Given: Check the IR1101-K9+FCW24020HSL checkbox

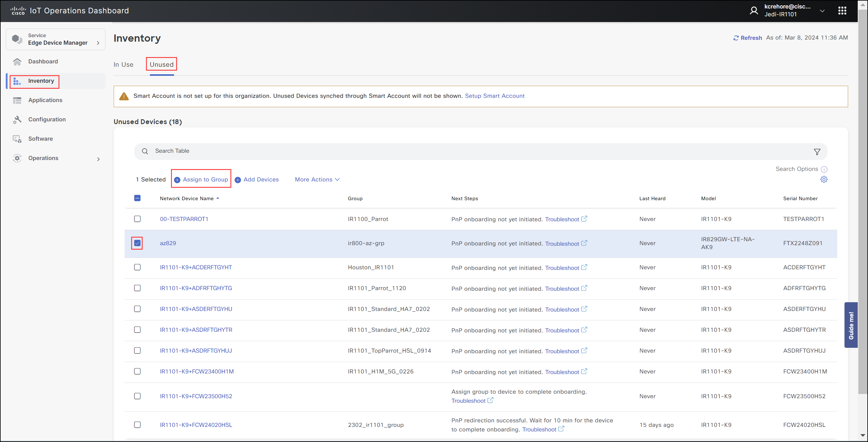Looking at the screenshot, I should point(137,425).
